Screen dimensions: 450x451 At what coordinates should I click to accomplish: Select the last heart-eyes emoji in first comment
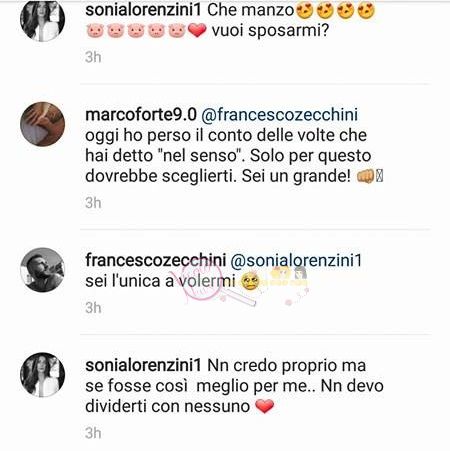point(366,10)
